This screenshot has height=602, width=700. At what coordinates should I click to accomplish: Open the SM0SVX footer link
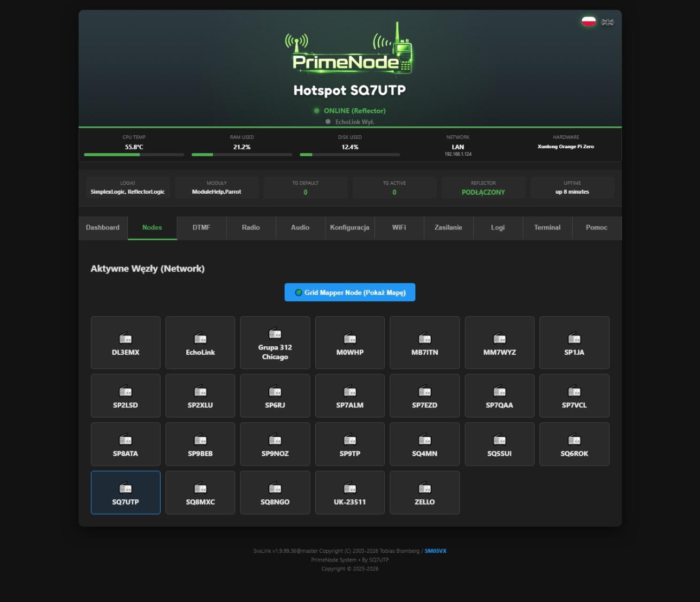click(436, 551)
